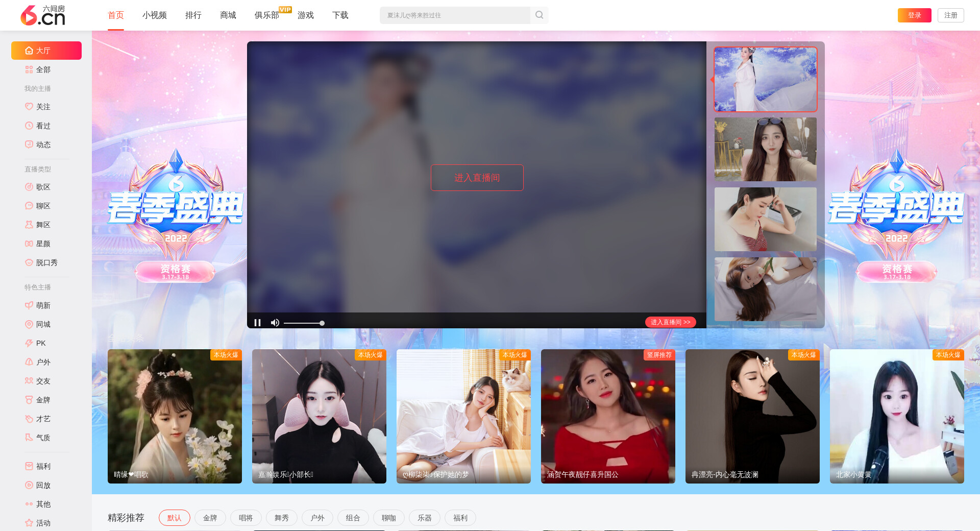This screenshot has width=980, height=531.
Task: Click the 看过 clock icon
Action: 29,126
